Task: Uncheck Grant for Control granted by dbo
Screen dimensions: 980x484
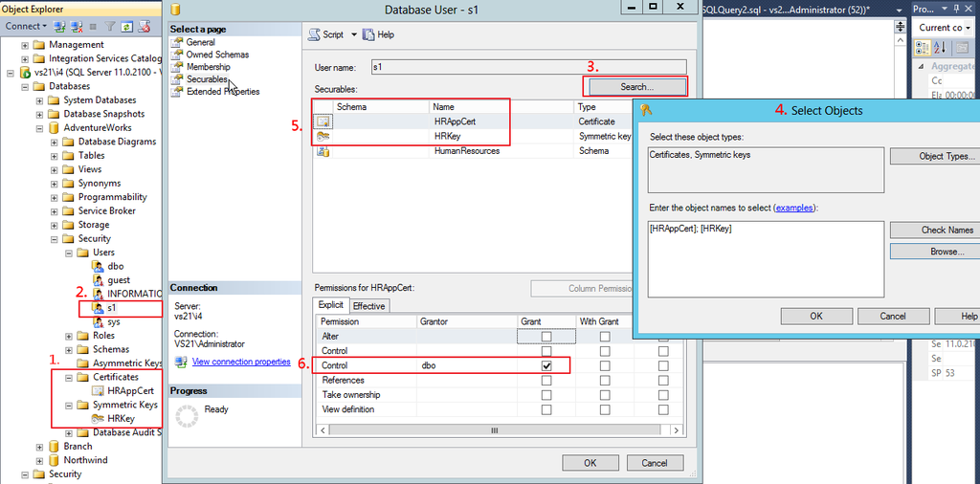Action: [546, 366]
